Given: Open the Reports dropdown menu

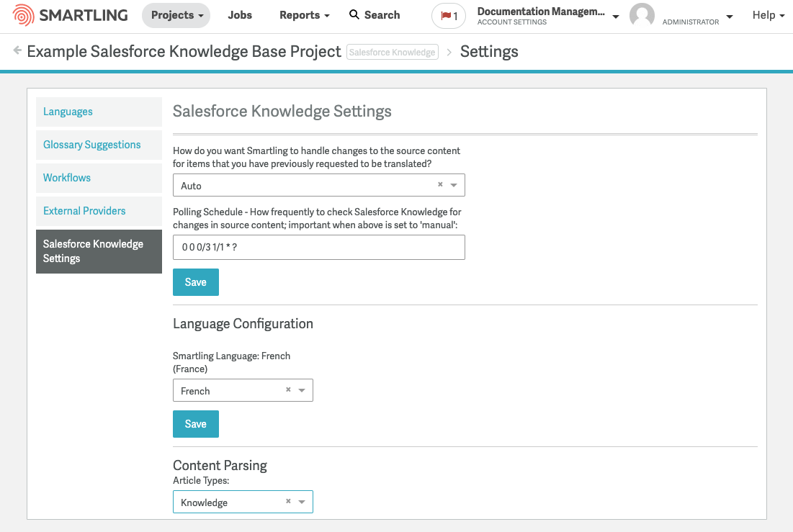Looking at the screenshot, I should tap(305, 15).
